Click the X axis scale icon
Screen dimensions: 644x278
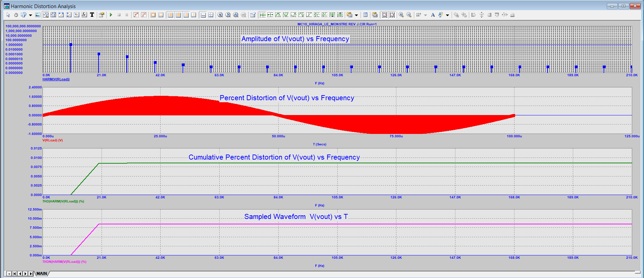pyautogui.click(x=220, y=15)
